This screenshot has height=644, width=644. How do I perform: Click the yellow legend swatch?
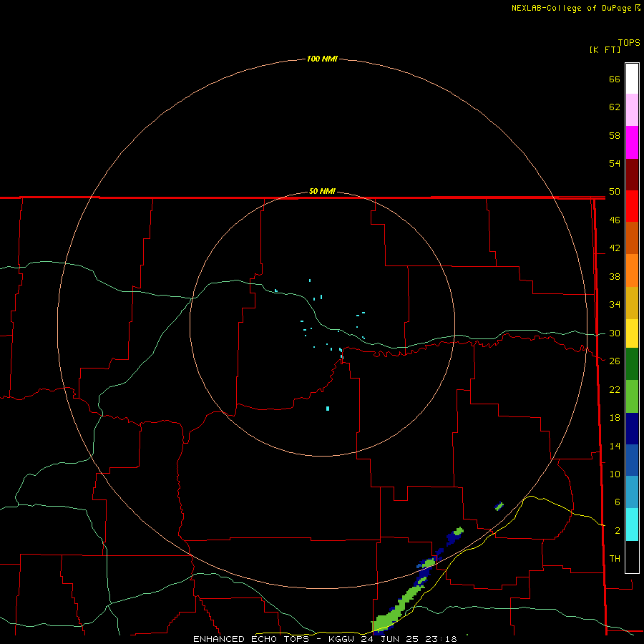click(x=632, y=333)
